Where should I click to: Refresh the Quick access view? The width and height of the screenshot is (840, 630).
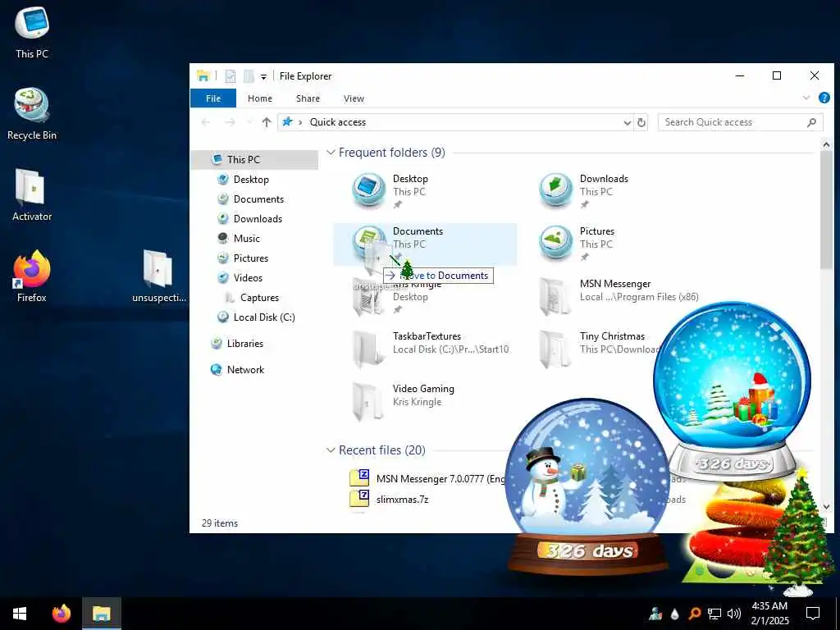pyautogui.click(x=641, y=123)
